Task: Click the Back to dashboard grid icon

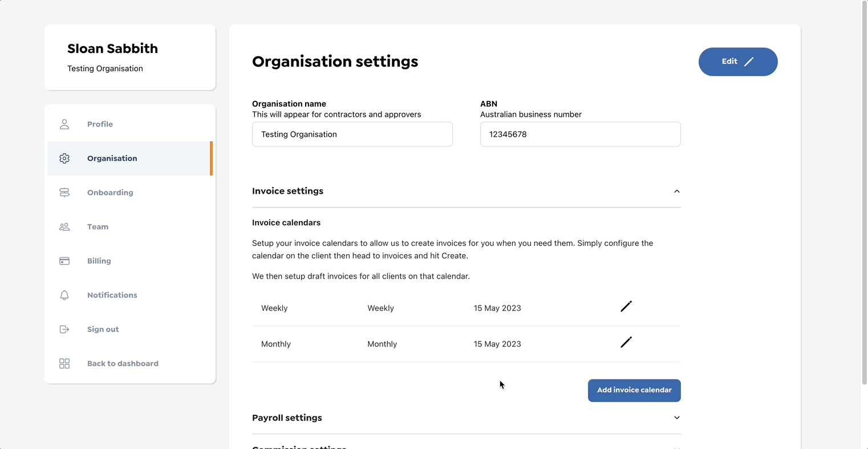Action: pyautogui.click(x=64, y=364)
